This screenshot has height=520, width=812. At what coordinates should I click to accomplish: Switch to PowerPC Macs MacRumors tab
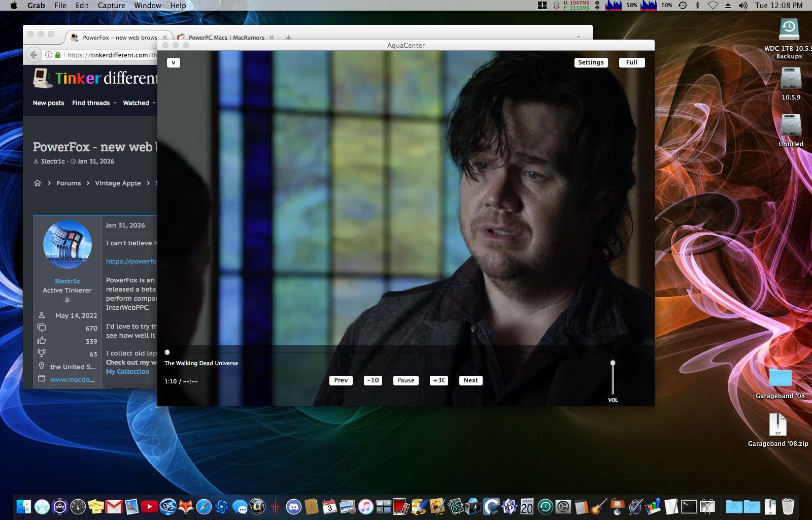pyautogui.click(x=226, y=38)
